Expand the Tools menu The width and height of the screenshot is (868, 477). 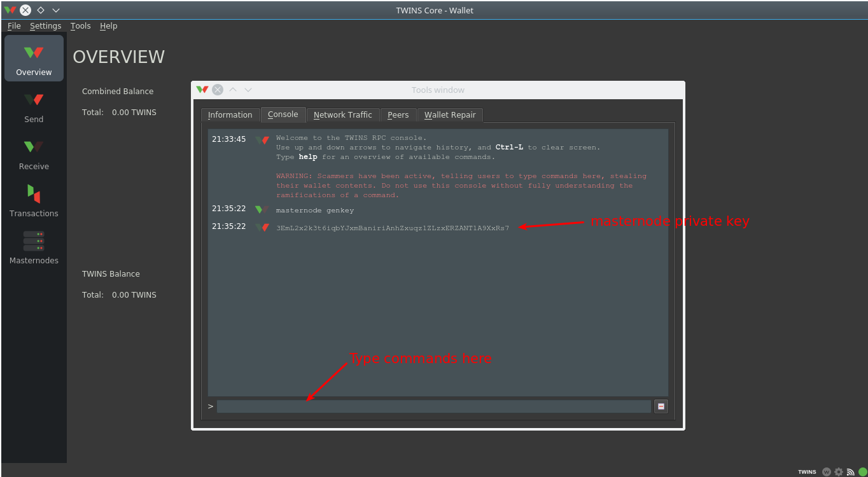(x=80, y=26)
